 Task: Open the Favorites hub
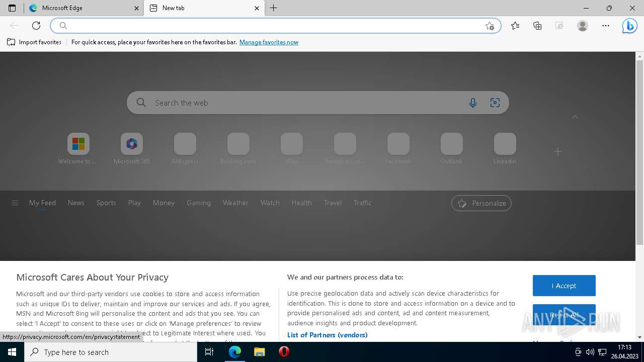click(515, 26)
